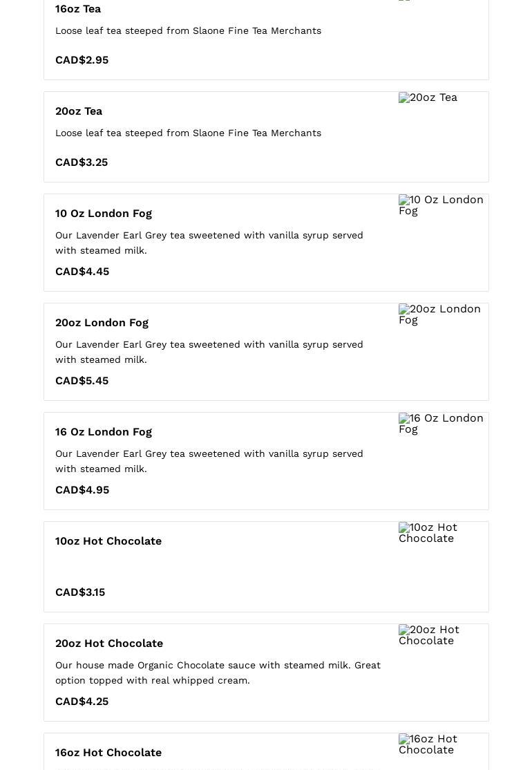The image size is (532, 770).
Task: Choose the 20oz Hot Chocolate title text
Action: point(109,644)
